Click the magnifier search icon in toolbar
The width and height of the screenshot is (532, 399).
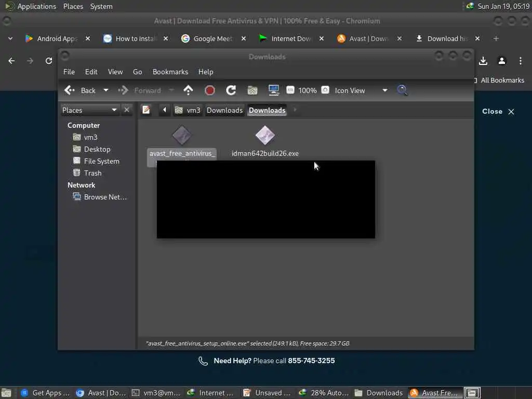pyautogui.click(x=403, y=90)
